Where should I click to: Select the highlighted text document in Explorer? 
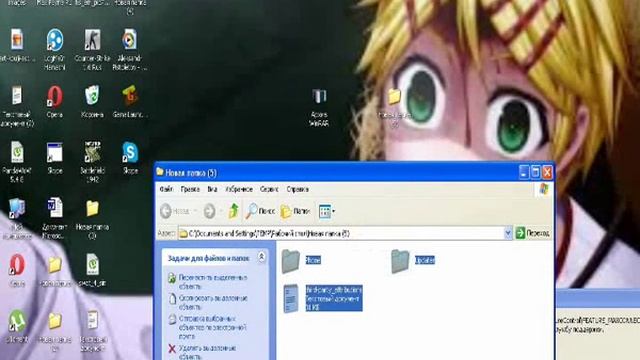tap(322, 298)
